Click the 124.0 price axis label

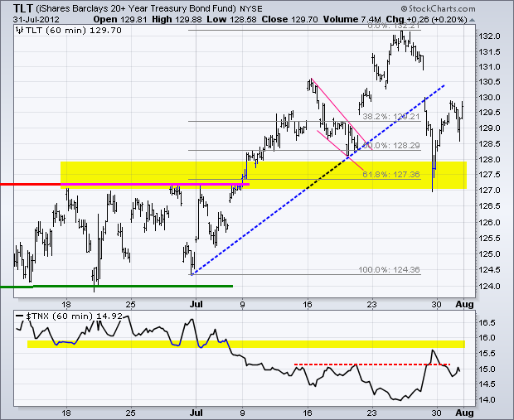pyautogui.click(x=489, y=286)
